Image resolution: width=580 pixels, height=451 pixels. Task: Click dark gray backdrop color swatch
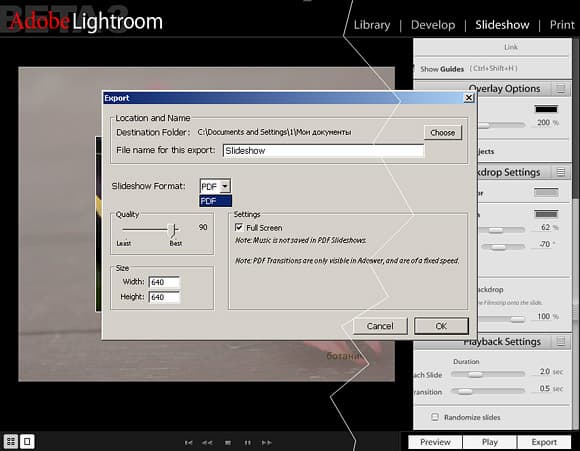546,214
